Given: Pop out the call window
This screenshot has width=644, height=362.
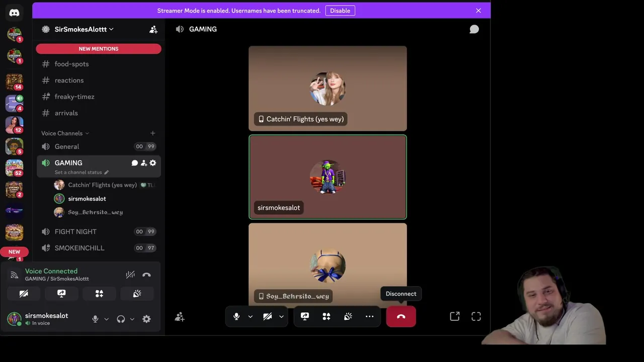Looking at the screenshot, I should (x=455, y=316).
